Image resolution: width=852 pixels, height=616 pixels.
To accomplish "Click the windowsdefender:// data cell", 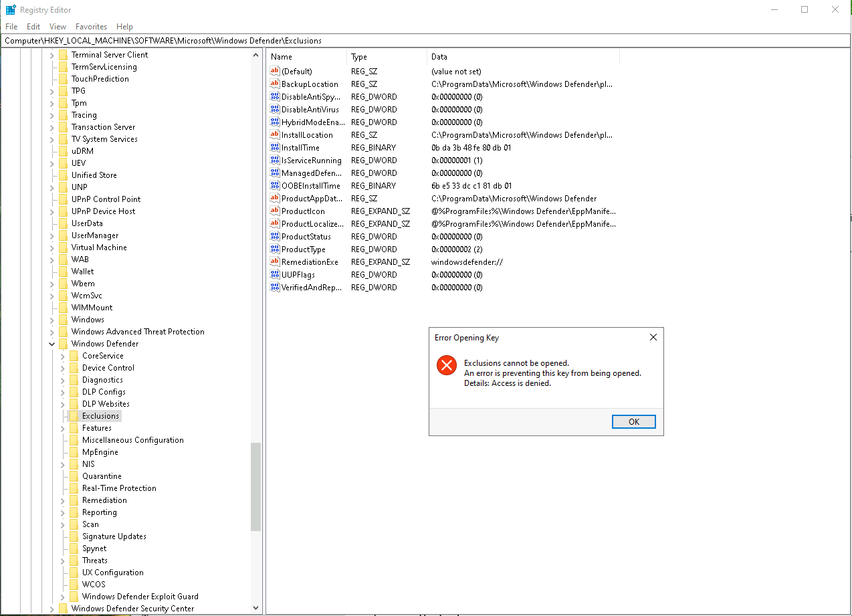I will pyautogui.click(x=467, y=262).
